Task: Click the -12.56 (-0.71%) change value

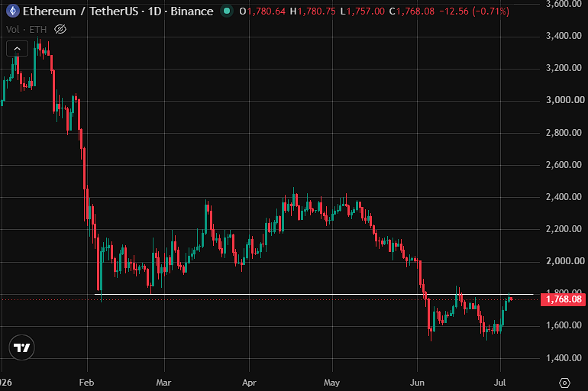Action: [x=474, y=11]
